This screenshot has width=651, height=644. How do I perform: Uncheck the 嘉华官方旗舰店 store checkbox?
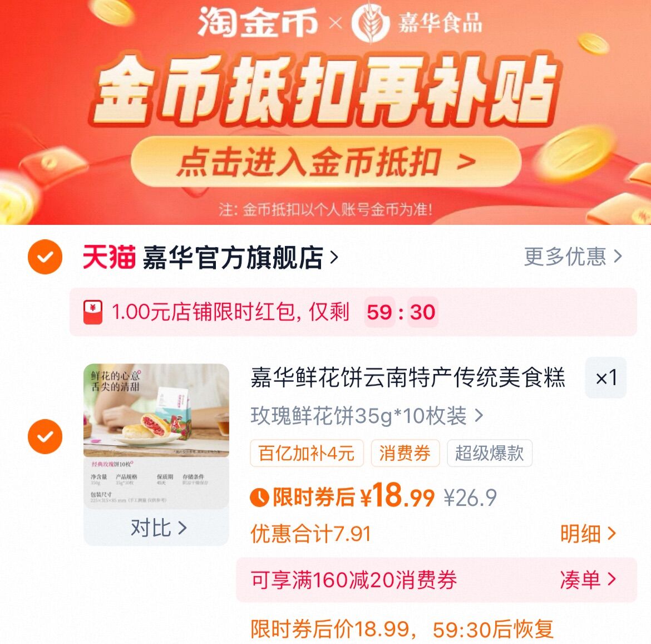click(45, 257)
